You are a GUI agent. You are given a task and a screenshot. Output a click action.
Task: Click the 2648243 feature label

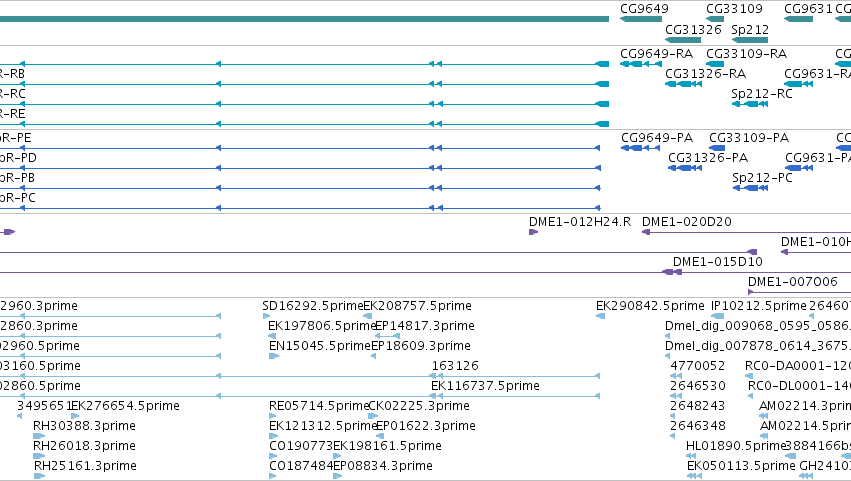click(x=697, y=406)
